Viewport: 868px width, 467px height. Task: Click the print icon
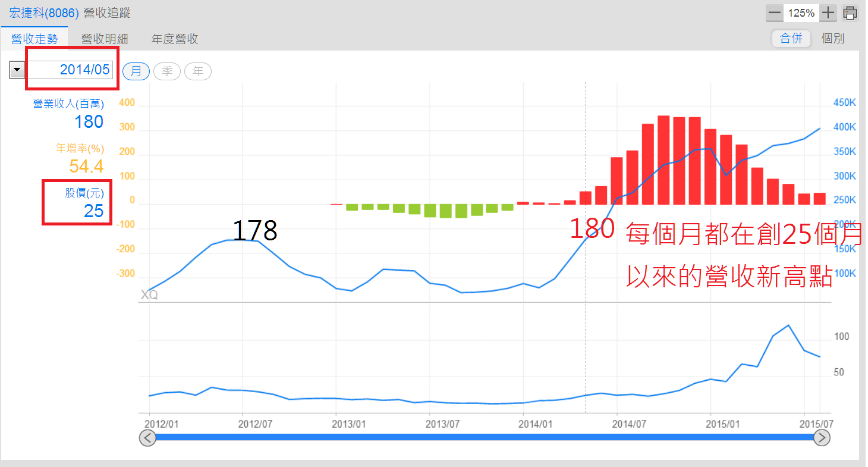coord(850,12)
